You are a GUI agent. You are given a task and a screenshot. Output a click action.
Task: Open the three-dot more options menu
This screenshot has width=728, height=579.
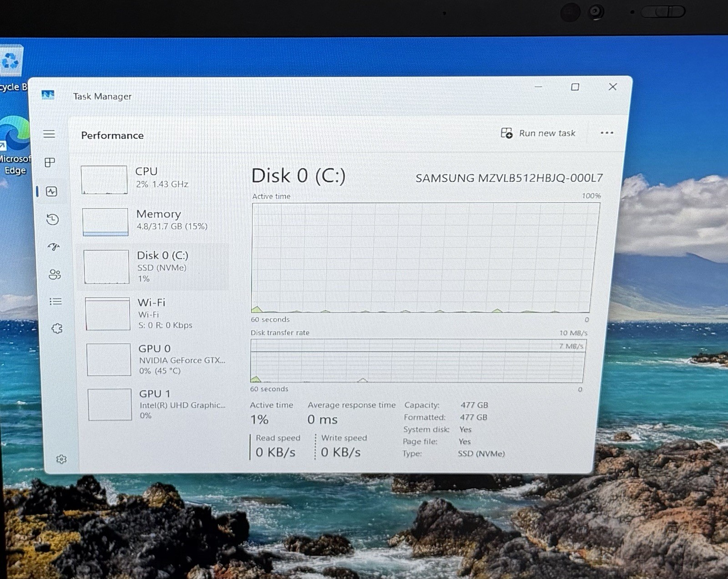[607, 133]
